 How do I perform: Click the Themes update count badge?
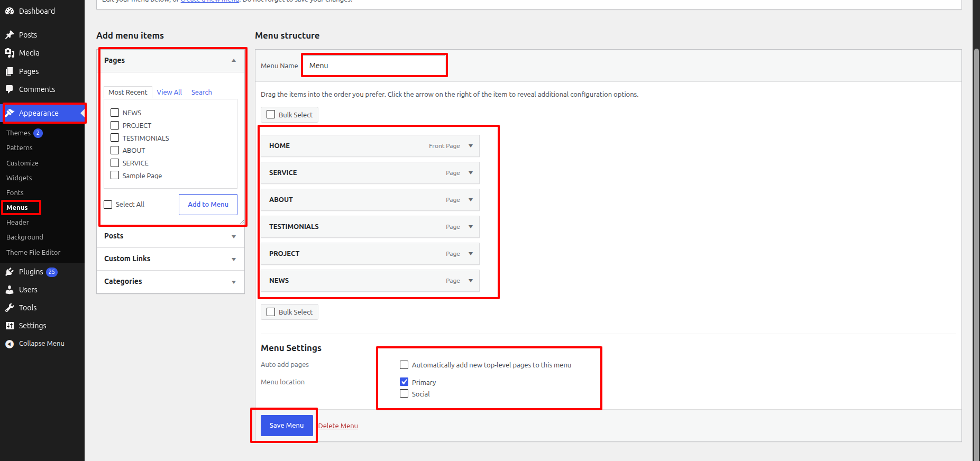pyautogui.click(x=38, y=133)
